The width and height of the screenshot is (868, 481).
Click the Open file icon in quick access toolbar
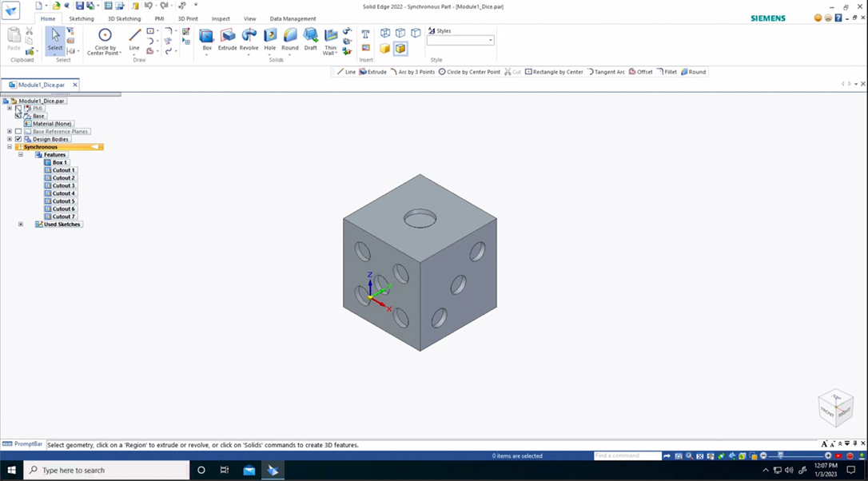pyautogui.click(x=56, y=6)
